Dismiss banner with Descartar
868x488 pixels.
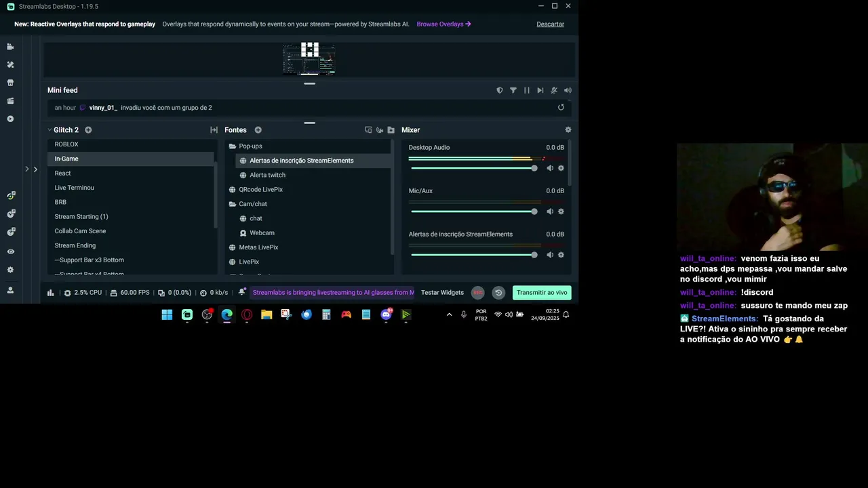tap(550, 24)
